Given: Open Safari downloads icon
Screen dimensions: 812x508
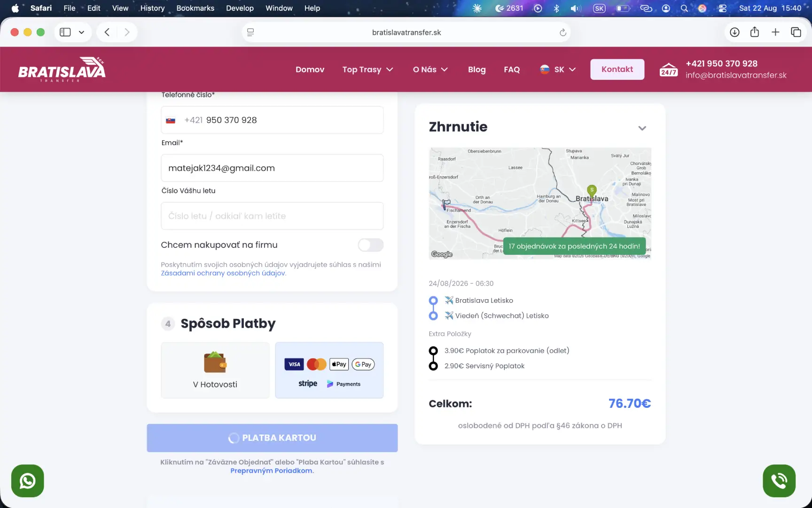Looking at the screenshot, I should 734,32.
